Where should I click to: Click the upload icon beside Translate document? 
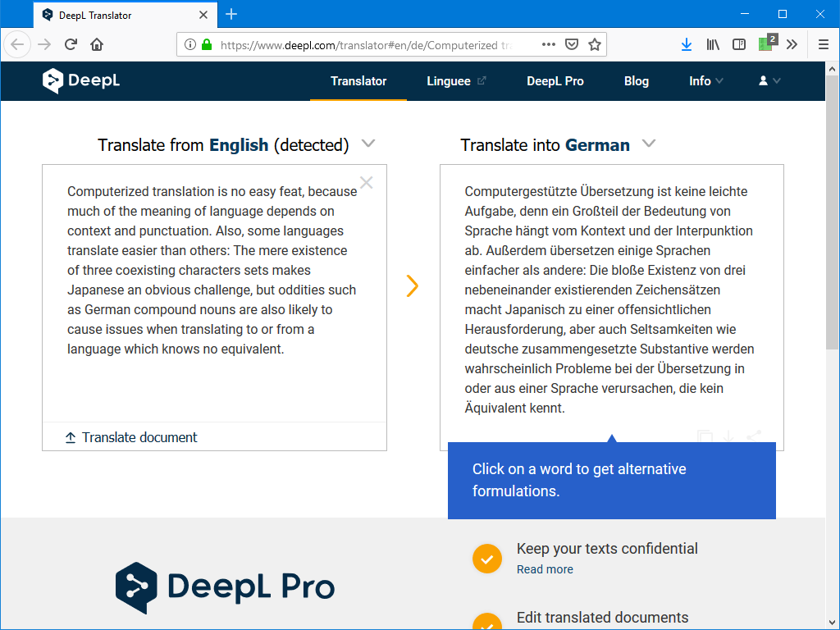coord(71,438)
